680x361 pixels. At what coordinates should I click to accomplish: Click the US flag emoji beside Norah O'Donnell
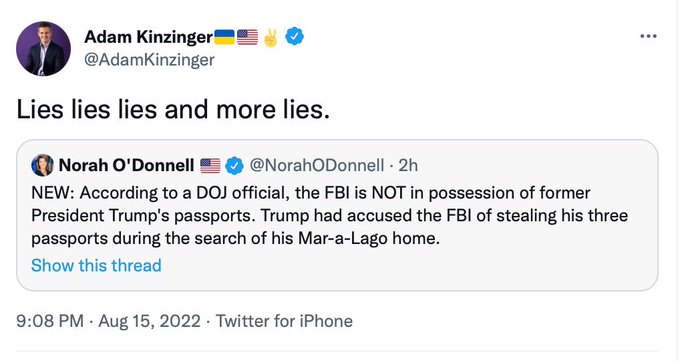(x=210, y=165)
